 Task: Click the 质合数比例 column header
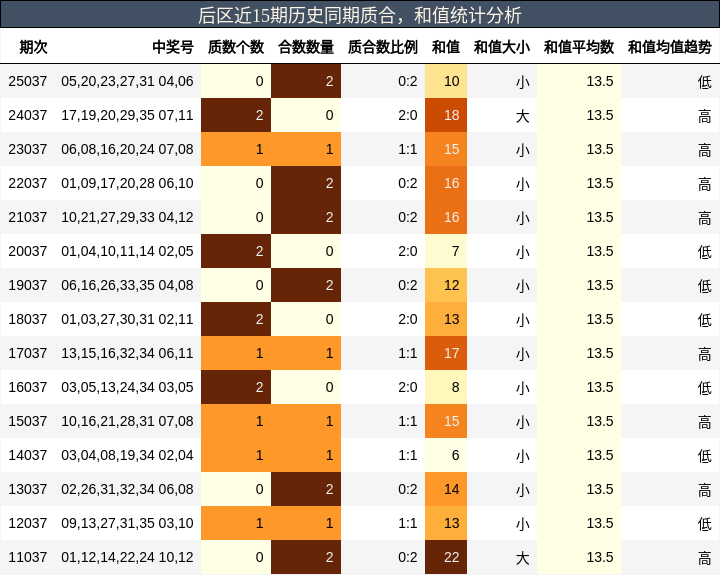(x=382, y=46)
